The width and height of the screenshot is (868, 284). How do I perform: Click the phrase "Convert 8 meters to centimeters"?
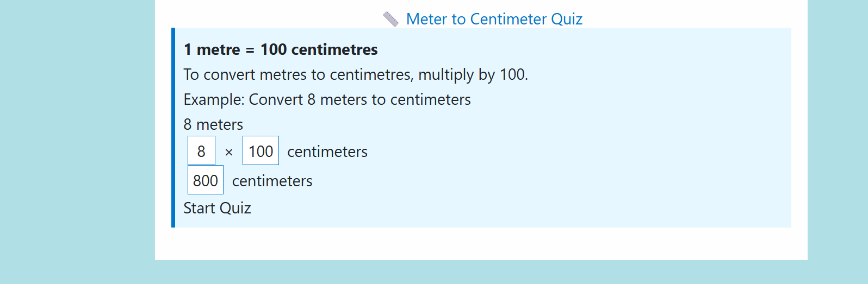click(x=359, y=99)
